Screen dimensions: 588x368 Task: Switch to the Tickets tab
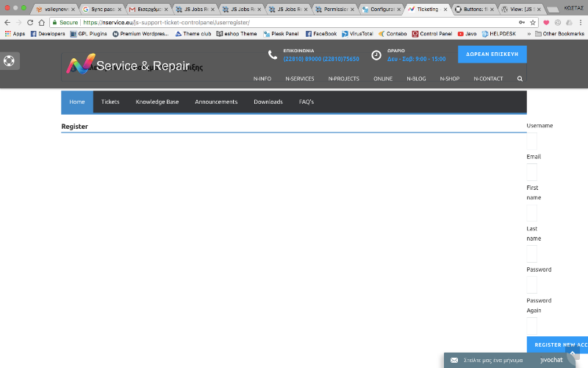point(110,102)
